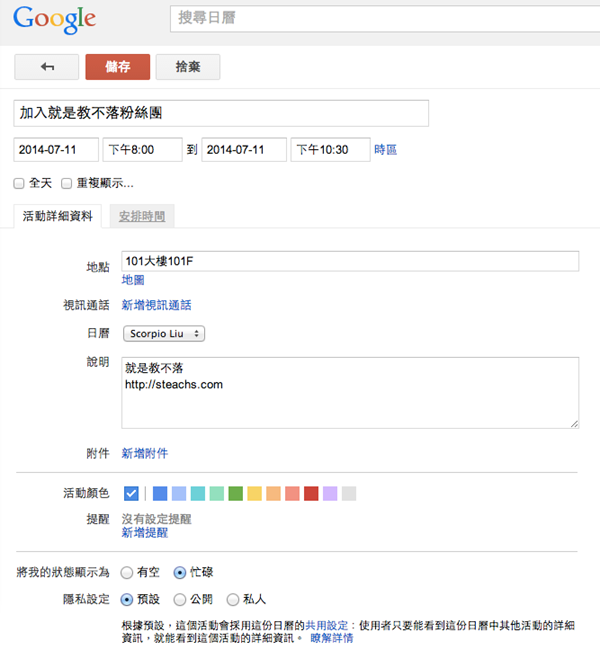Choose the dark green event color
The width and height of the screenshot is (600, 650).
pyautogui.click(x=236, y=493)
